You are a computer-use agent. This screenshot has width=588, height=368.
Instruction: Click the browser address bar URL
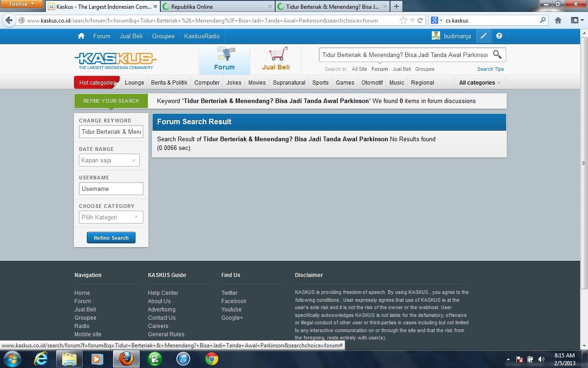click(202, 20)
